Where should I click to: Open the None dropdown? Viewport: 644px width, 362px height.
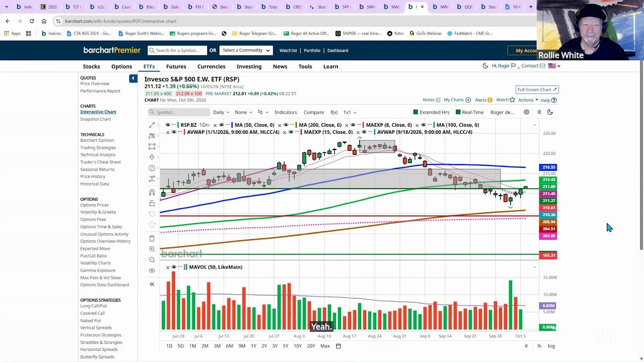tap(244, 112)
